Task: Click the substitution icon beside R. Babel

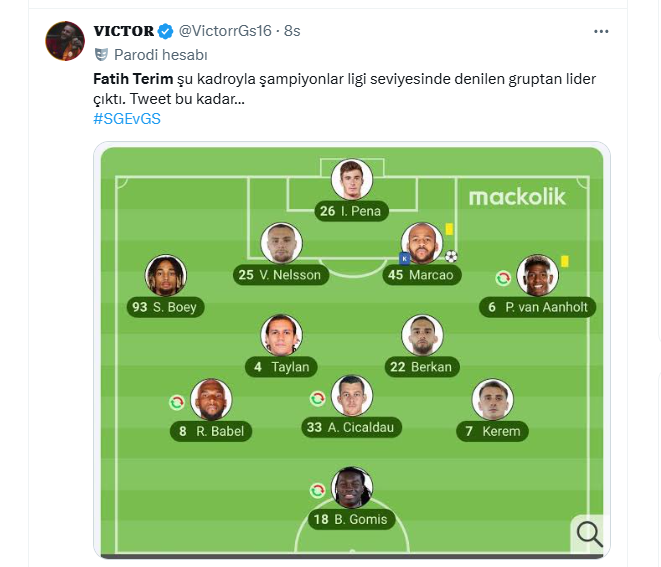Action: click(177, 402)
